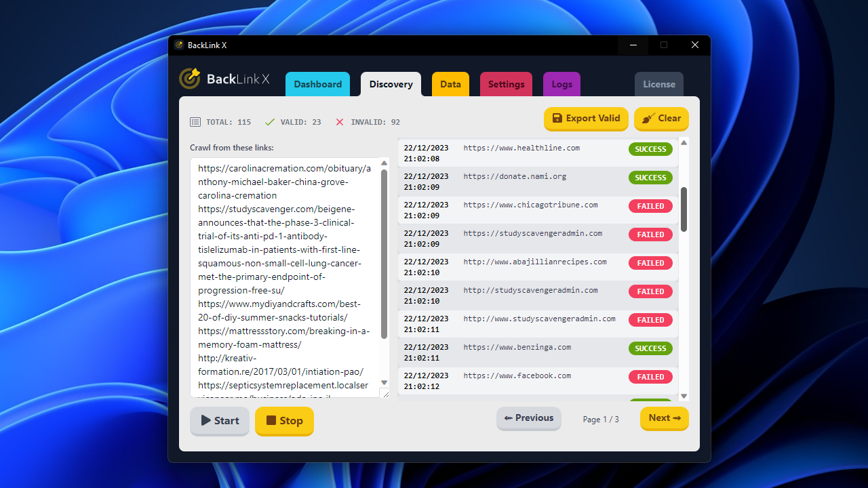Click the FAILED badge for facebook.com

click(650, 377)
